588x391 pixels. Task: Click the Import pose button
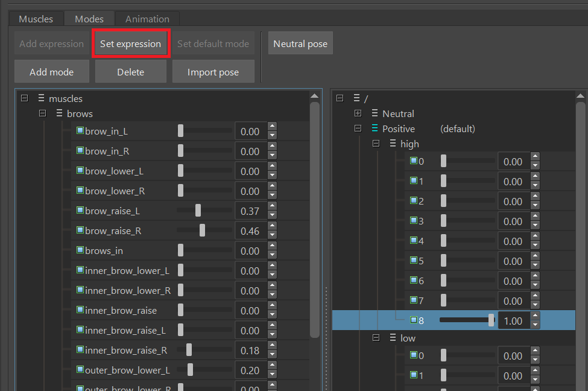(x=213, y=72)
